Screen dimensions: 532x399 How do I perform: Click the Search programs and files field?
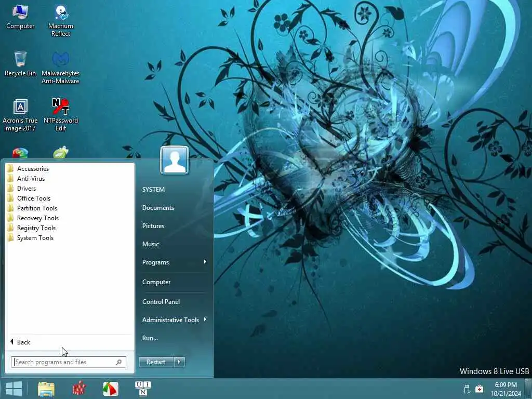click(68, 362)
